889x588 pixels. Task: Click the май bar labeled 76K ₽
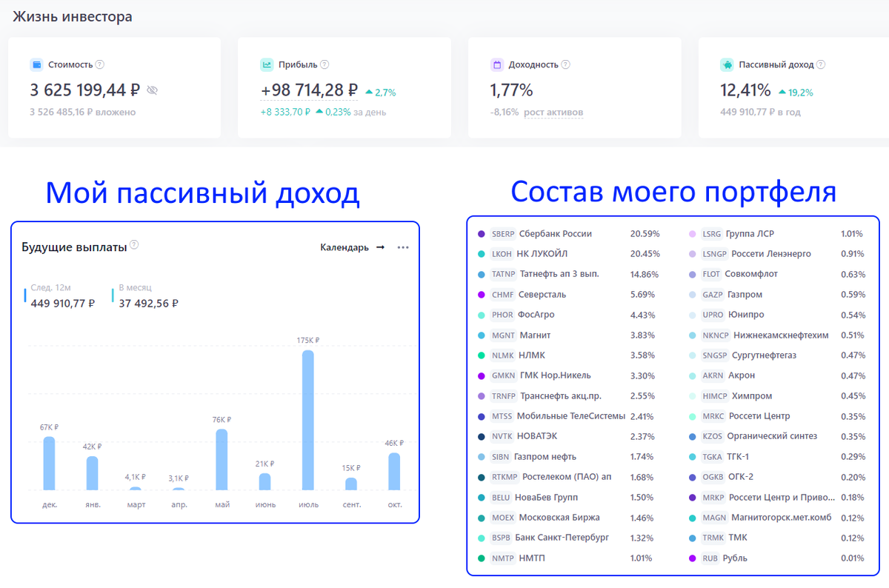pos(222,459)
